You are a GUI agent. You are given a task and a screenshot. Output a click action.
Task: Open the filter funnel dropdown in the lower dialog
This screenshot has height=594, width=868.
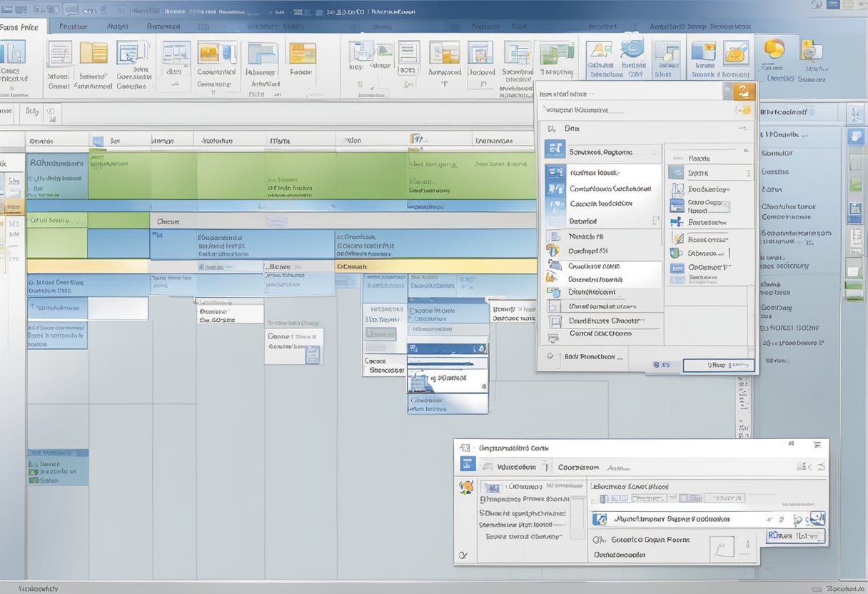pos(545,467)
